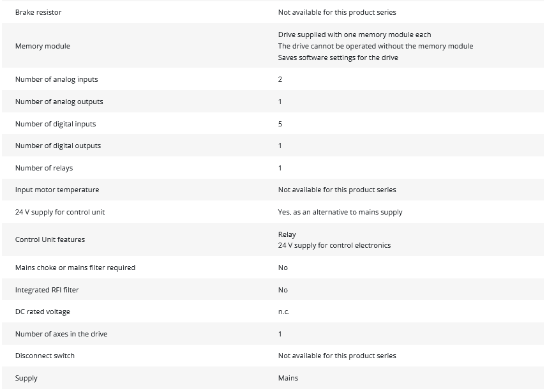Click "24 V supply for control electronics" text
547x392 pixels.
[334, 245]
